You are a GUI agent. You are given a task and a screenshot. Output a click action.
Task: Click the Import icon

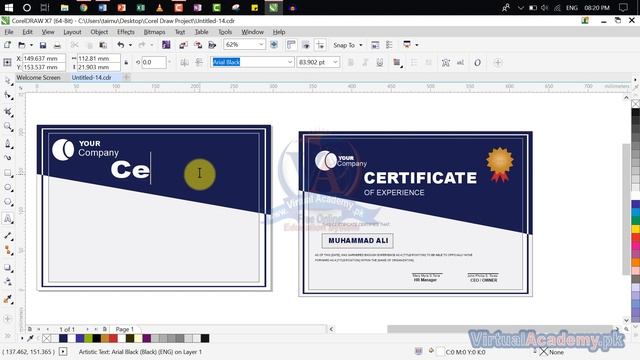click(183, 45)
